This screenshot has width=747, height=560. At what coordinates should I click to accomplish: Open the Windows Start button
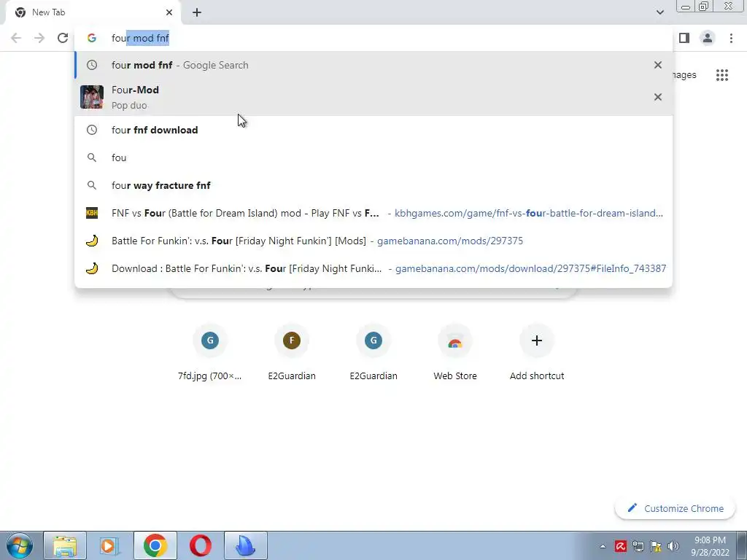(x=20, y=545)
